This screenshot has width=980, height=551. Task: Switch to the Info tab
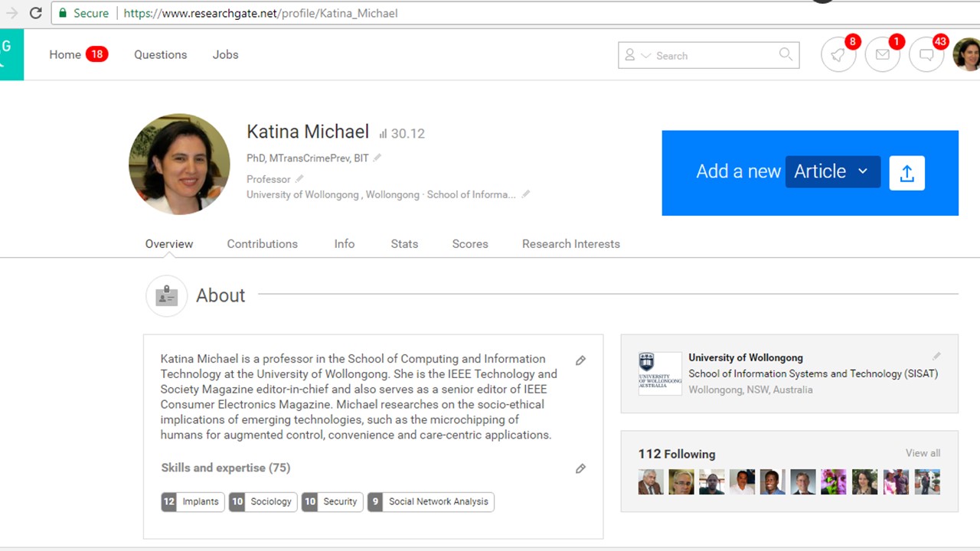tap(345, 243)
